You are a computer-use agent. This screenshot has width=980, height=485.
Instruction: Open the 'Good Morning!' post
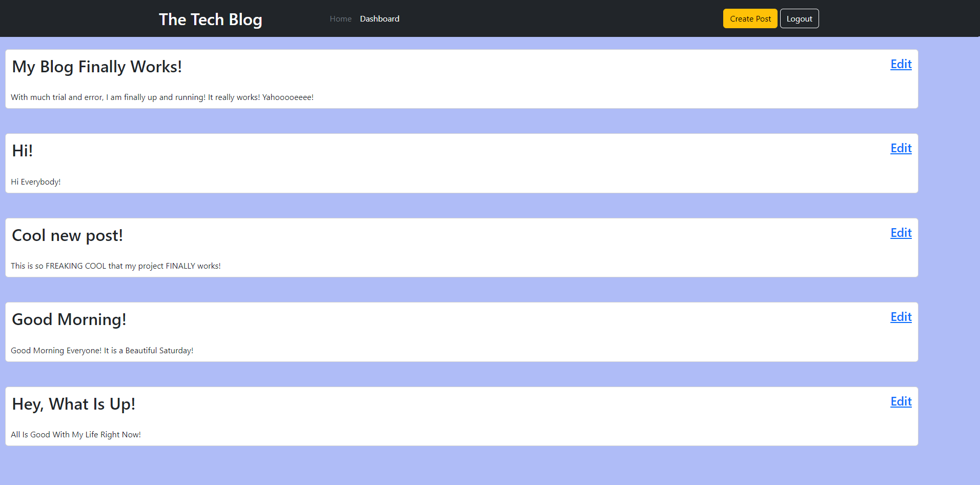69,319
